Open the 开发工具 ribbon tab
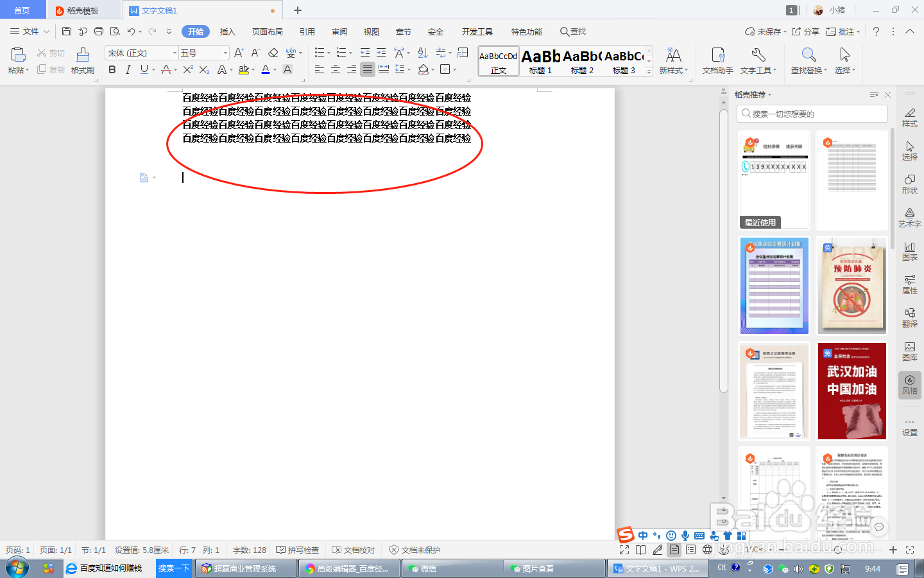Viewport: 924px width, 578px height. point(477,31)
